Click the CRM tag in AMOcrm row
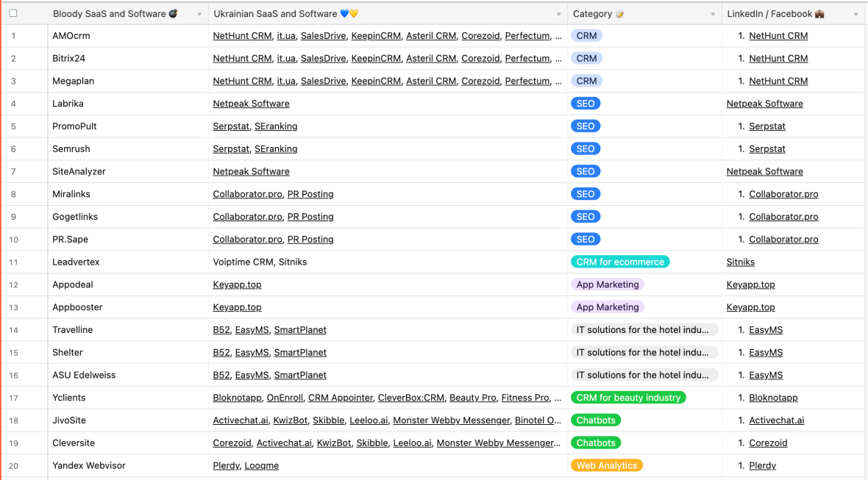 [x=586, y=36]
